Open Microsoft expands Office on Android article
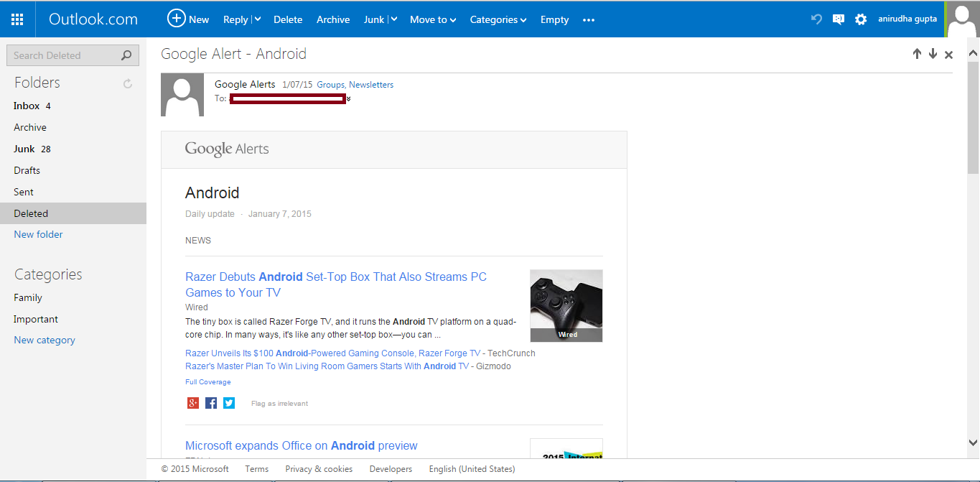 click(x=302, y=445)
